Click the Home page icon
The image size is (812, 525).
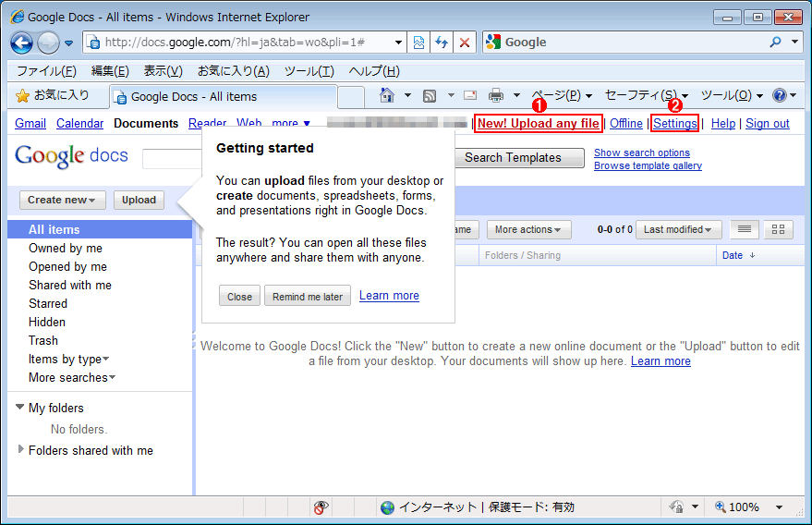[387, 95]
